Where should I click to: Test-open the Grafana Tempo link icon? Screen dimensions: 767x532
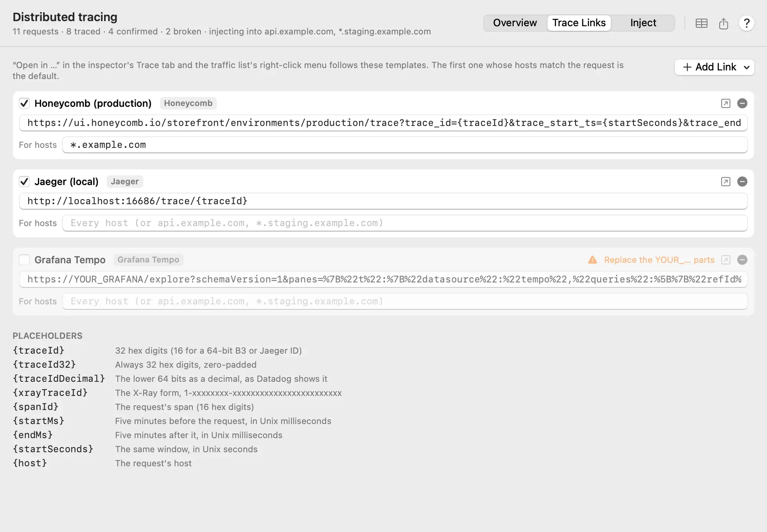coord(726,260)
